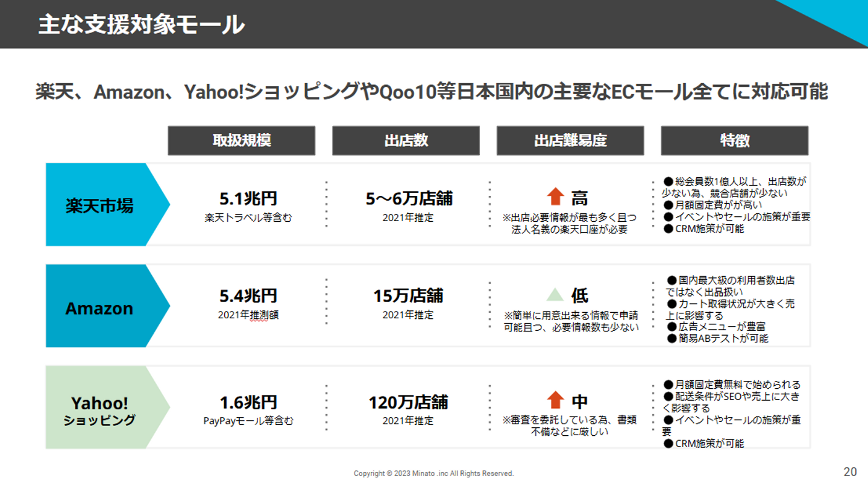The width and height of the screenshot is (868, 487).
Task: Select the 楽天市場 row label
Action: 99,206
